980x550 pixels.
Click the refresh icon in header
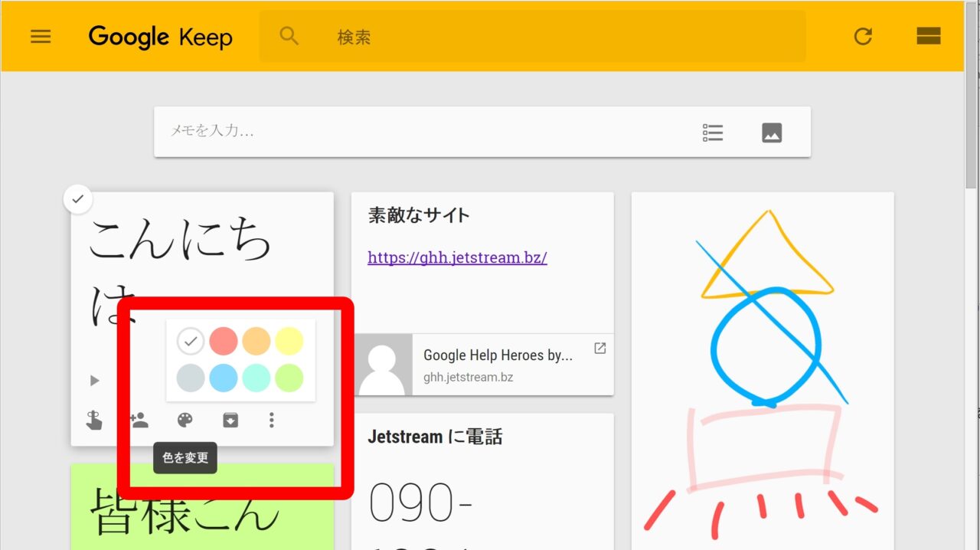(x=863, y=36)
